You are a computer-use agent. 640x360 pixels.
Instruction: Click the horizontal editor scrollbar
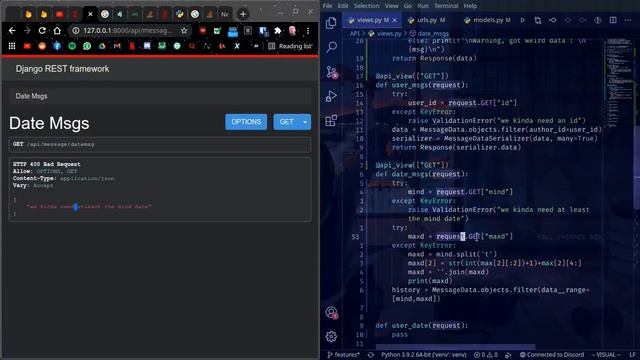pos(456,347)
